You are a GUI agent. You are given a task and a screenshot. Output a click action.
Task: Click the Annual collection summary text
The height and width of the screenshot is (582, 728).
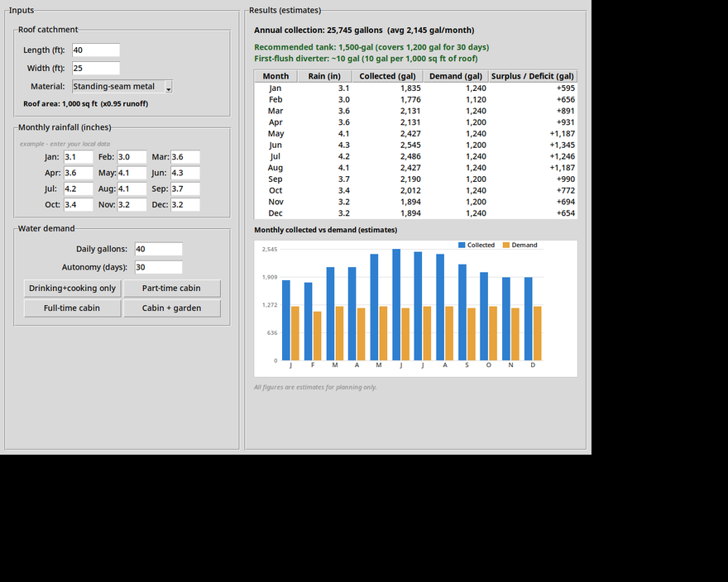pos(364,30)
